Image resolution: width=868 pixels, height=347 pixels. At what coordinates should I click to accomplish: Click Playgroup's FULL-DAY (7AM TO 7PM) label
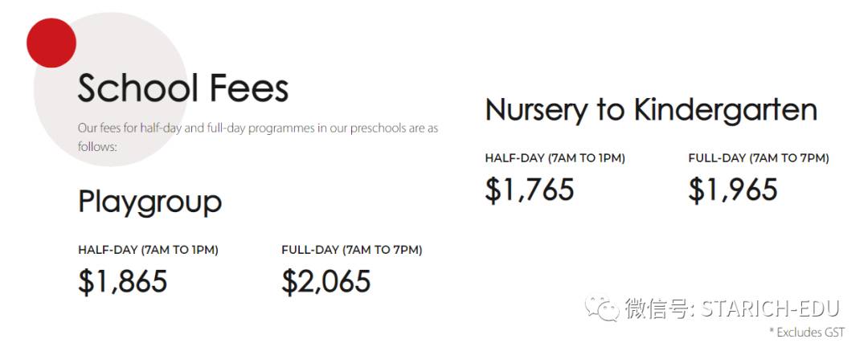click(x=351, y=250)
